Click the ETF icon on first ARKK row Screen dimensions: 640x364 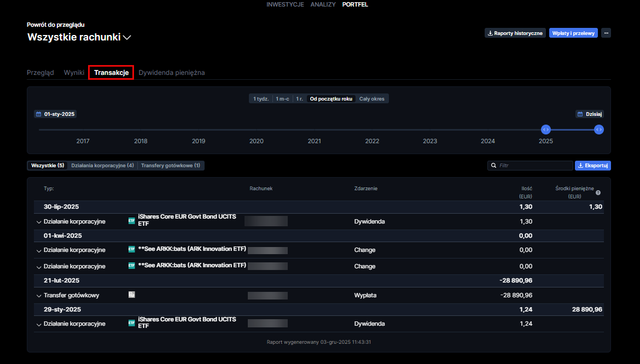point(131,249)
